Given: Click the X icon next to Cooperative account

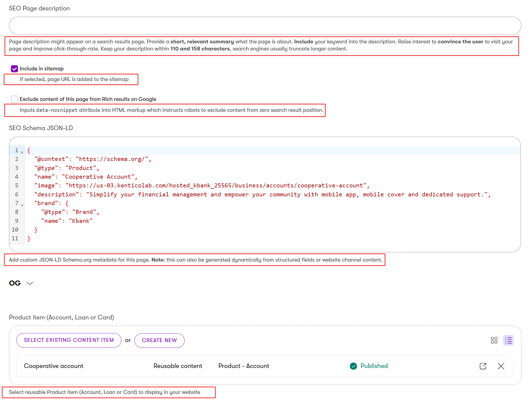Looking at the screenshot, I should [x=501, y=366].
